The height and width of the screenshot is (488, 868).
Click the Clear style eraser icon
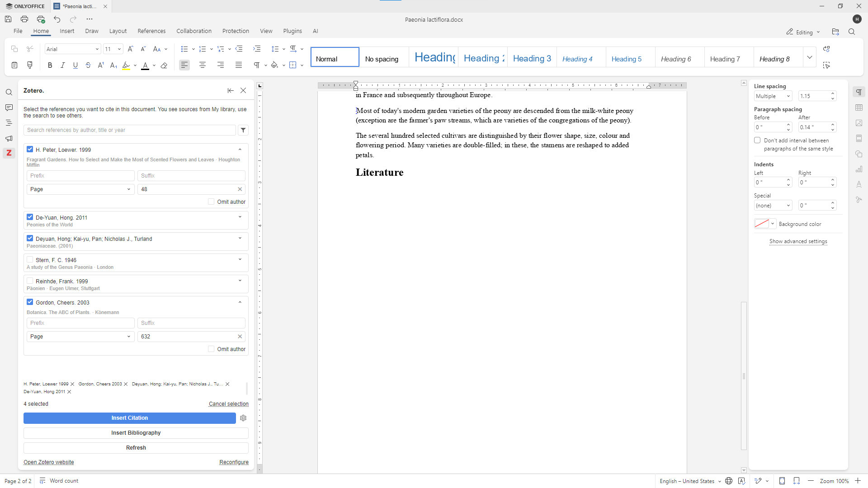[x=164, y=66]
